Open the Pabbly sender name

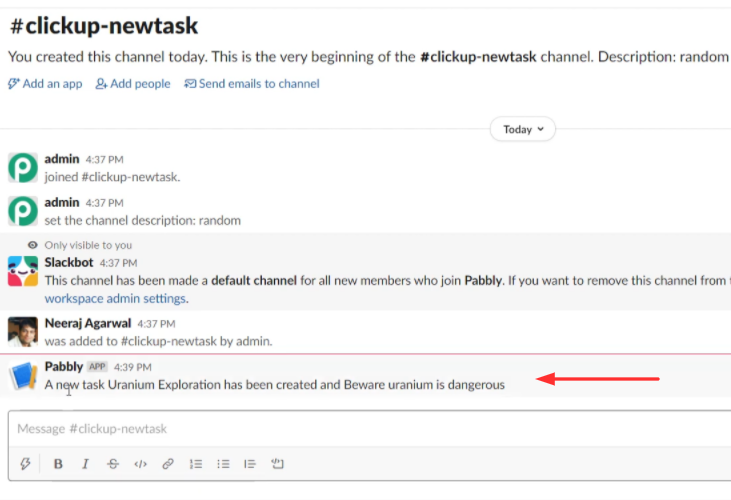[63, 366]
